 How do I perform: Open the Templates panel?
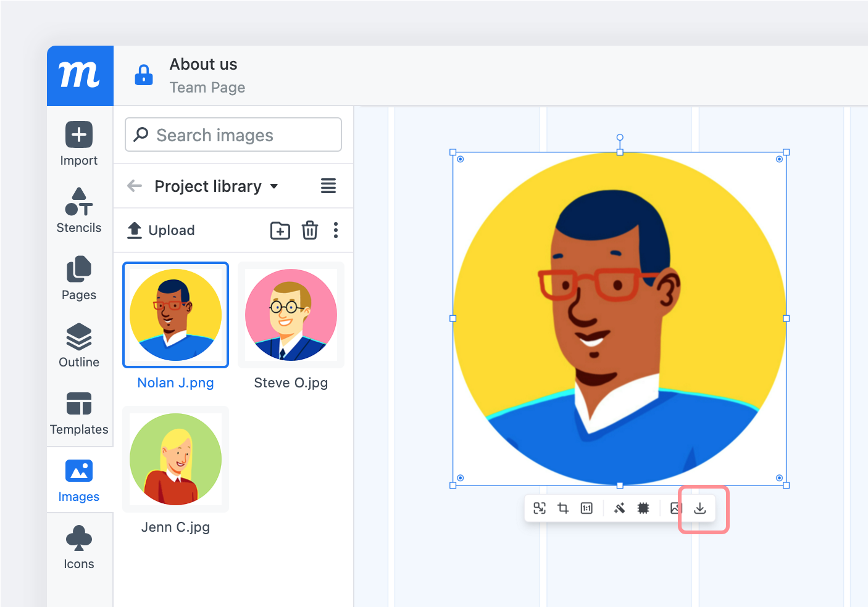[x=79, y=413]
